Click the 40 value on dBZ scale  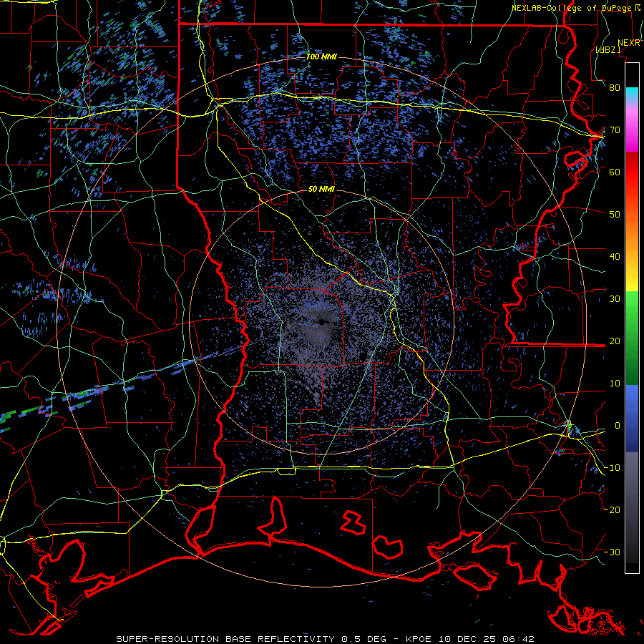click(x=615, y=257)
